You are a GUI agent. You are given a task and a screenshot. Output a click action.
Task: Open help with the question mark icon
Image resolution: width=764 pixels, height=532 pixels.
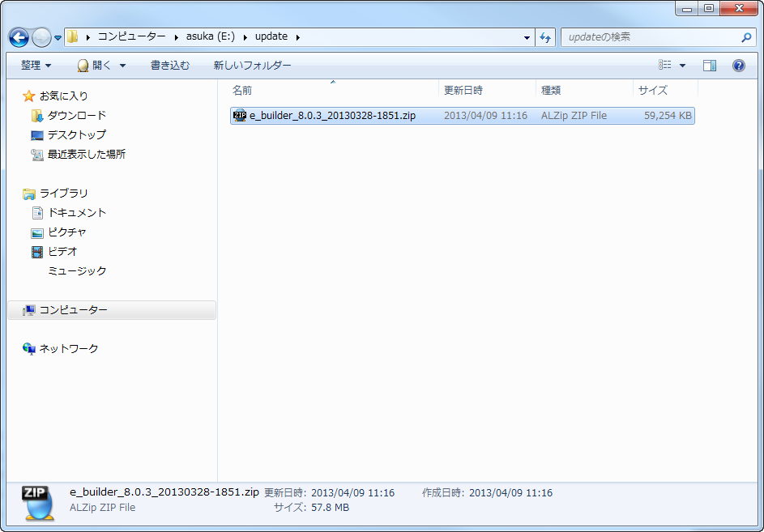tap(739, 66)
